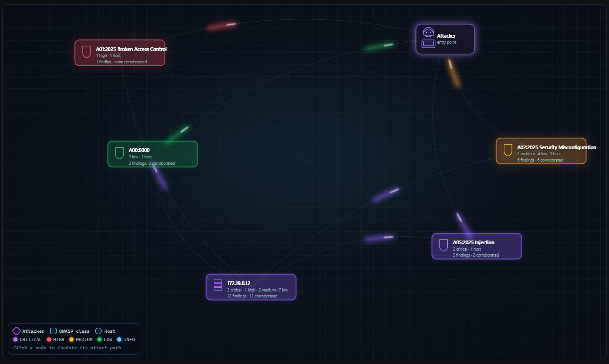Click the orange MEDIUM dot in the legend
This screenshot has width=609, height=364.
click(71, 340)
